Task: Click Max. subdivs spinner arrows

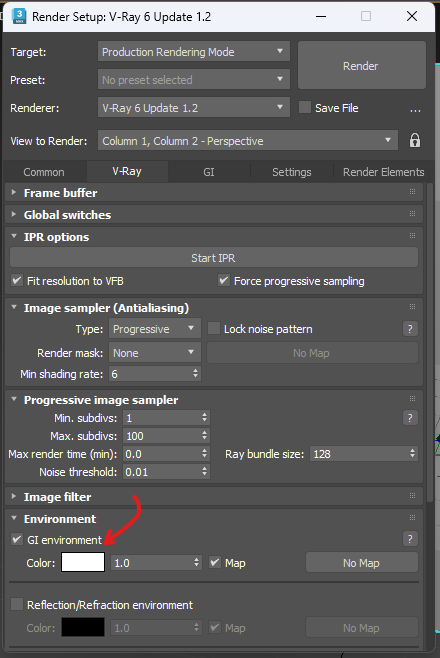Action: tap(204, 436)
